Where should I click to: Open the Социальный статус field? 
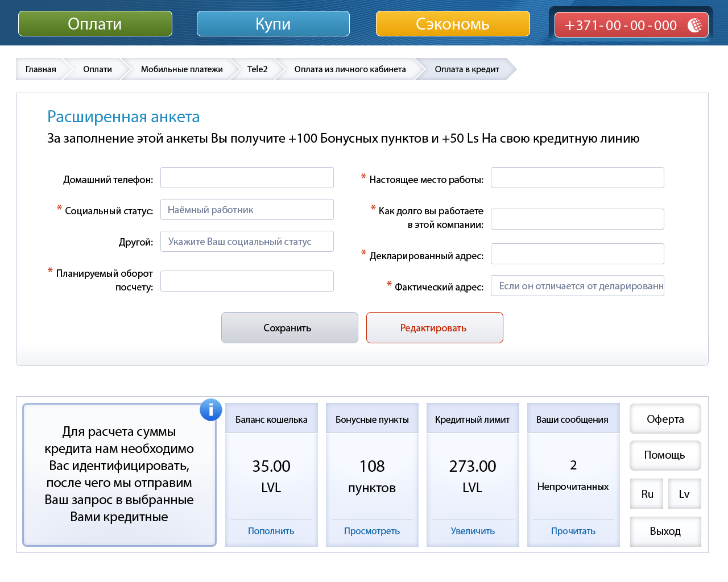[x=247, y=210]
